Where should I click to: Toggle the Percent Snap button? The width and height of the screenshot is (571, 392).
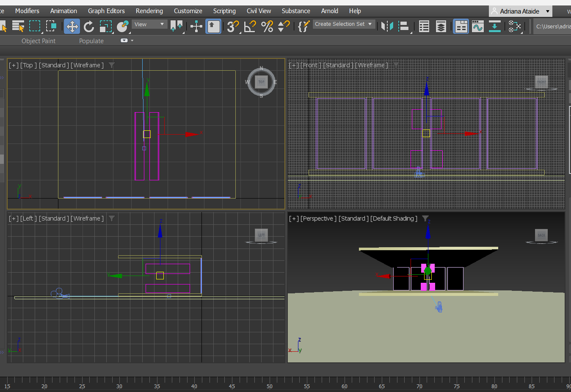(x=267, y=27)
